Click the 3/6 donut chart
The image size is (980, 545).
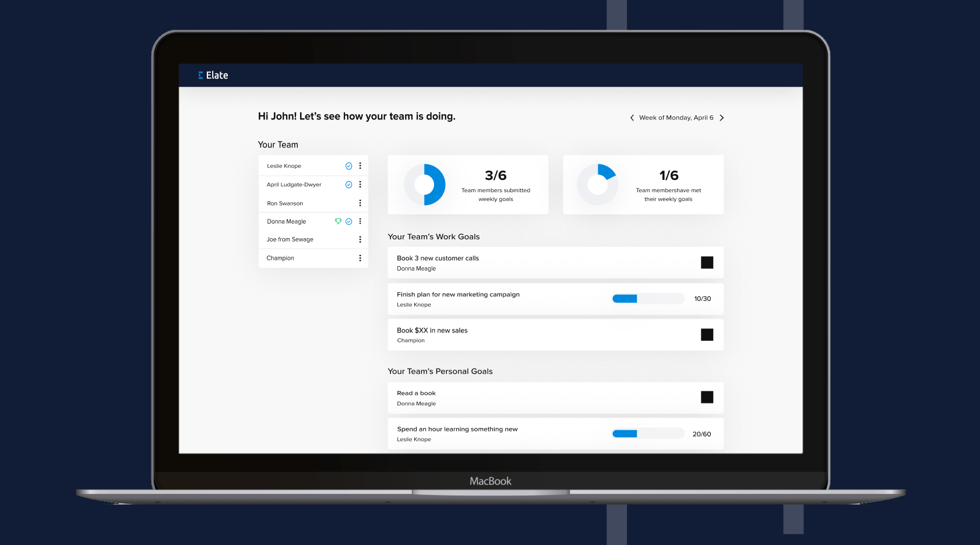[x=425, y=184]
